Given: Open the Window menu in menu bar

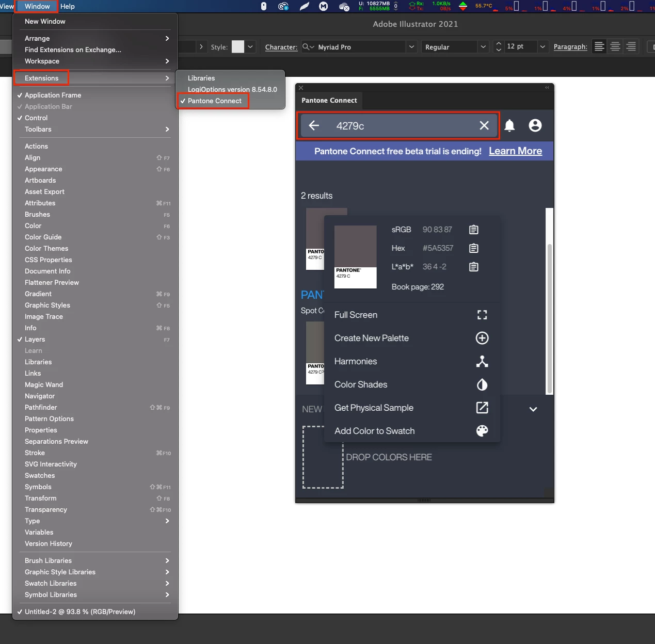Looking at the screenshot, I should click(37, 6).
